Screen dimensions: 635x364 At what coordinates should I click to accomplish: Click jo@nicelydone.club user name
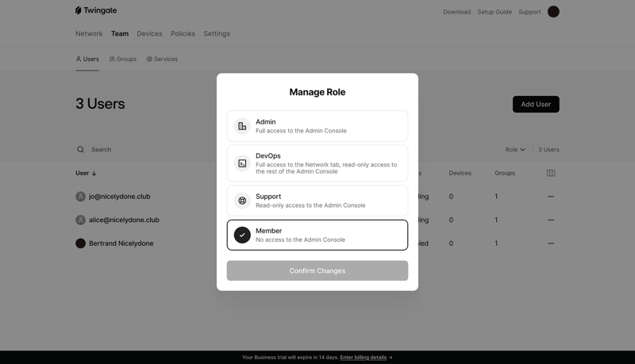click(120, 197)
